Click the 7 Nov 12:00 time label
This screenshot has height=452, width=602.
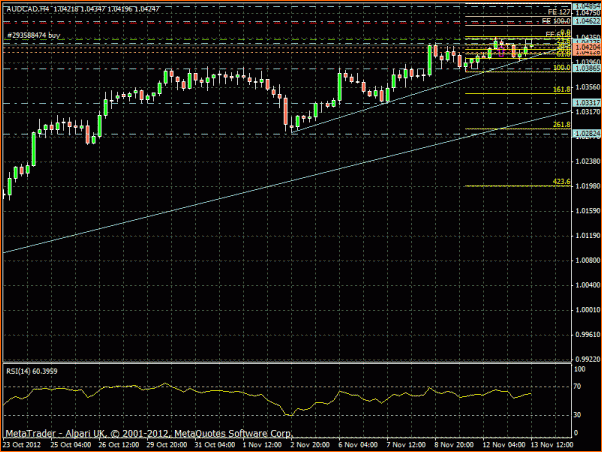click(x=406, y=445)
